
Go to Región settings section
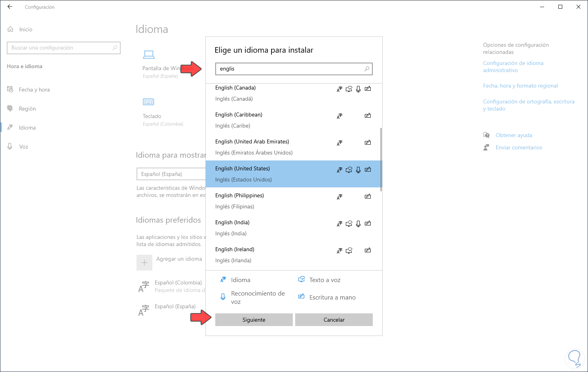tap(27, 109)
